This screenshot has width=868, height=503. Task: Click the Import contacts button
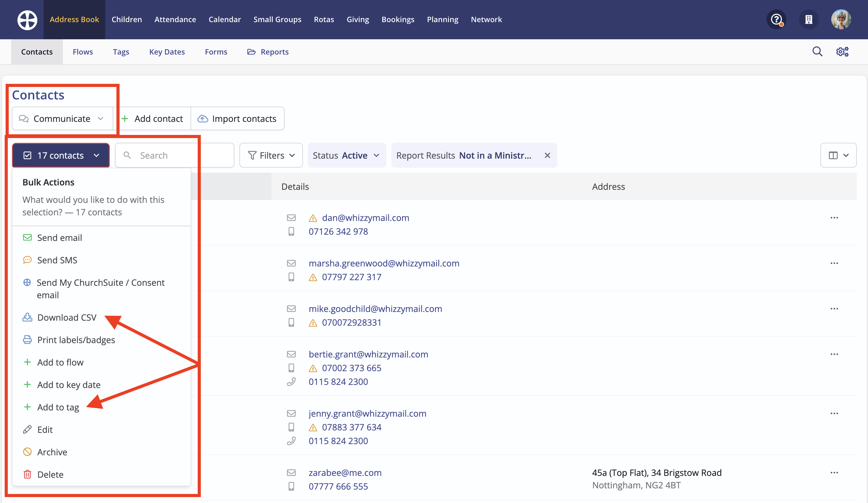237,119
